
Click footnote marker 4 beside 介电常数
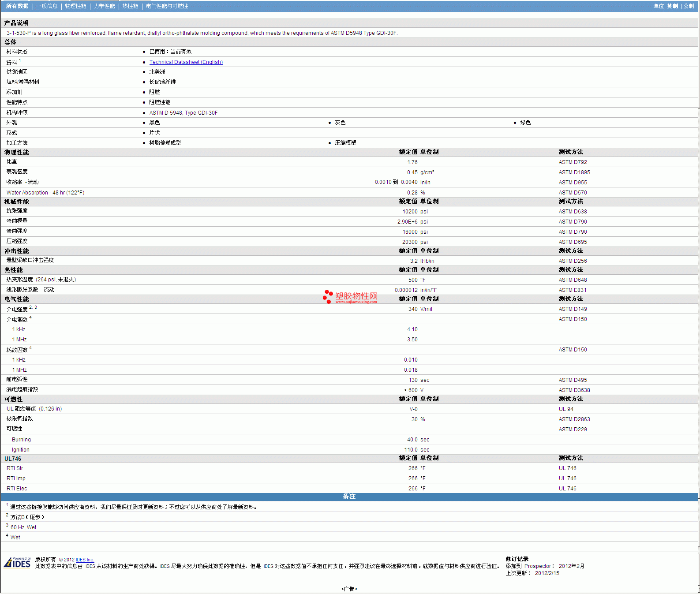click(30, 318)
